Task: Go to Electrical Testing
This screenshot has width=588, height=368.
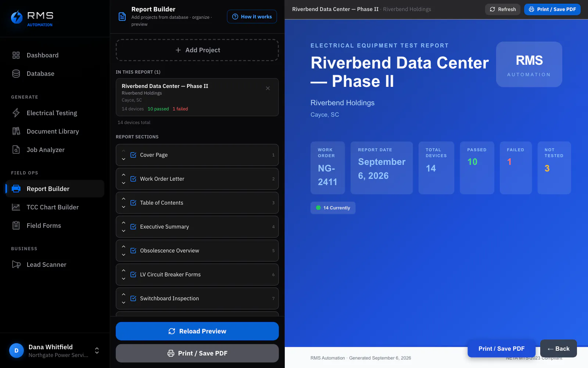Action: click(55, 113)
